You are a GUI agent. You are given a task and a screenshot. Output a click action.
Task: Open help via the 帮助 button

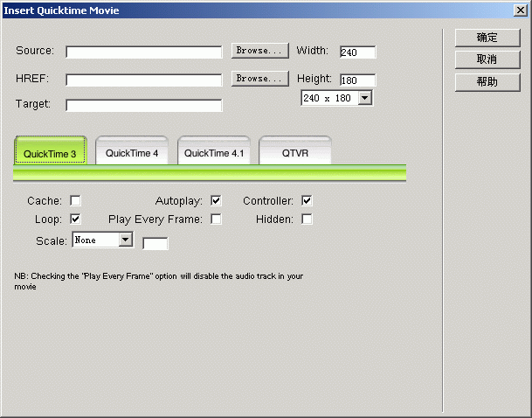[x=487, y=82]
